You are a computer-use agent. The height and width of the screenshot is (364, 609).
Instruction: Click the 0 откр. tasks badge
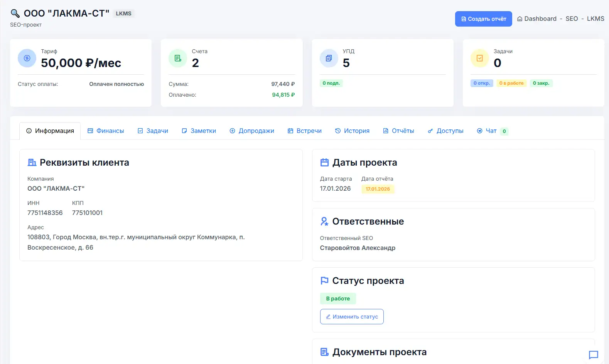482,83
